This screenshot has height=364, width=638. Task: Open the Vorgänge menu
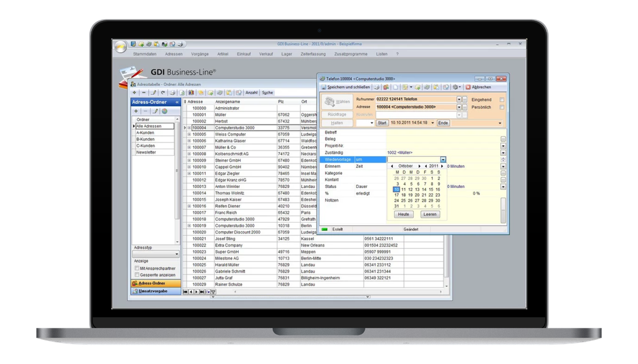[x=200, y=54]
